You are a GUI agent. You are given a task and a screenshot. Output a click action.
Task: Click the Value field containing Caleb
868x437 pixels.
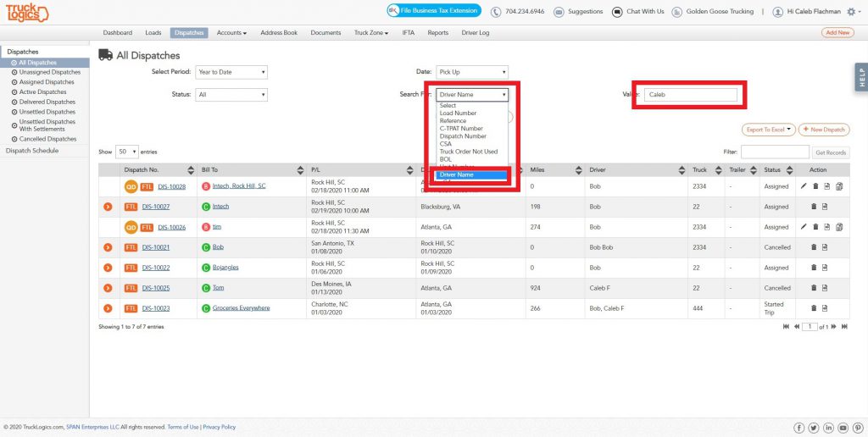690,95
